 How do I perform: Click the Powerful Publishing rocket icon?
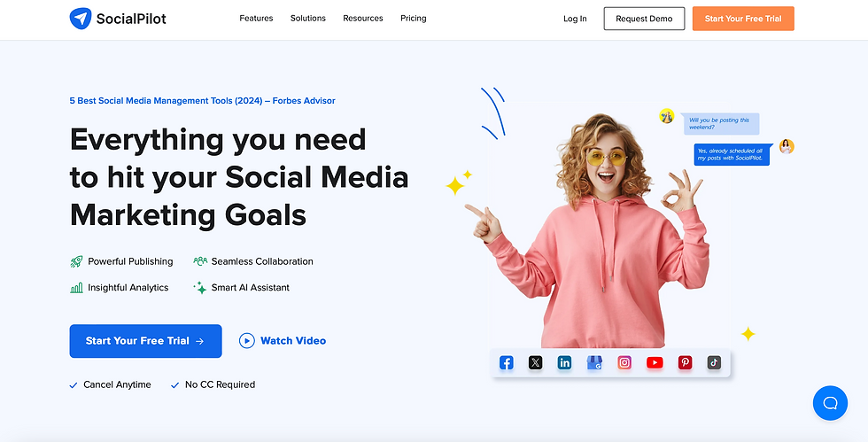click(76, 261)
